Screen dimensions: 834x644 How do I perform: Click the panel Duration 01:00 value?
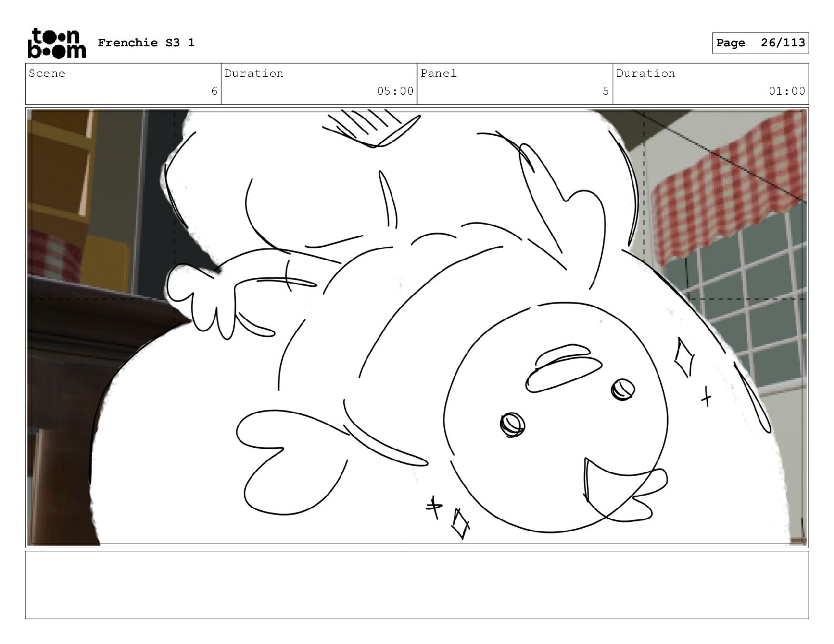tap(787, 91)
